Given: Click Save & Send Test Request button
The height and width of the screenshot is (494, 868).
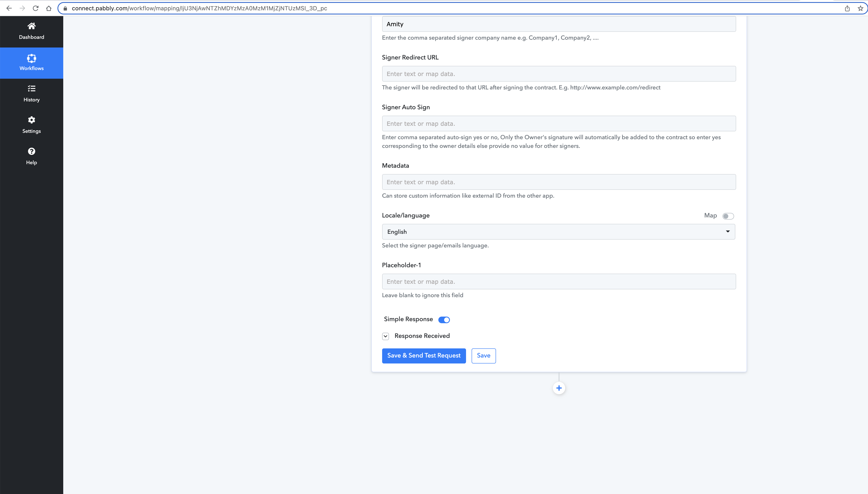Looking at the screenshot, I should point(424,356).
